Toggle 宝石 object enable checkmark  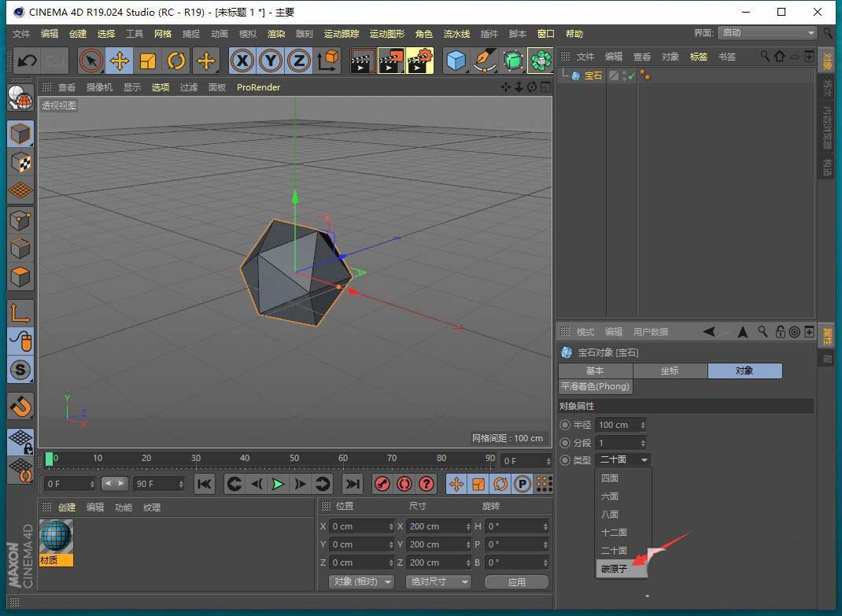pyautogui.click(x=631, y=76)
